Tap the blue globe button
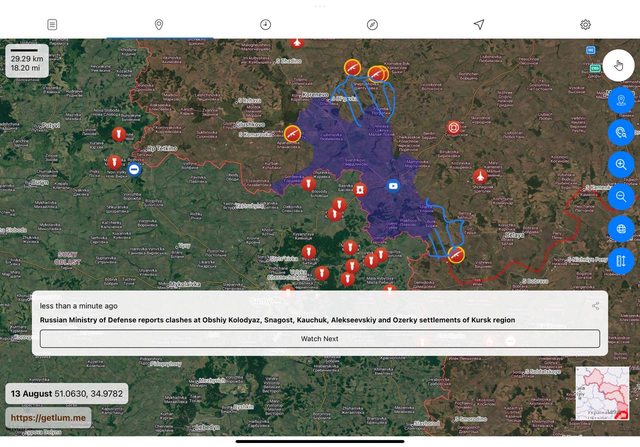 coord(621,229)
